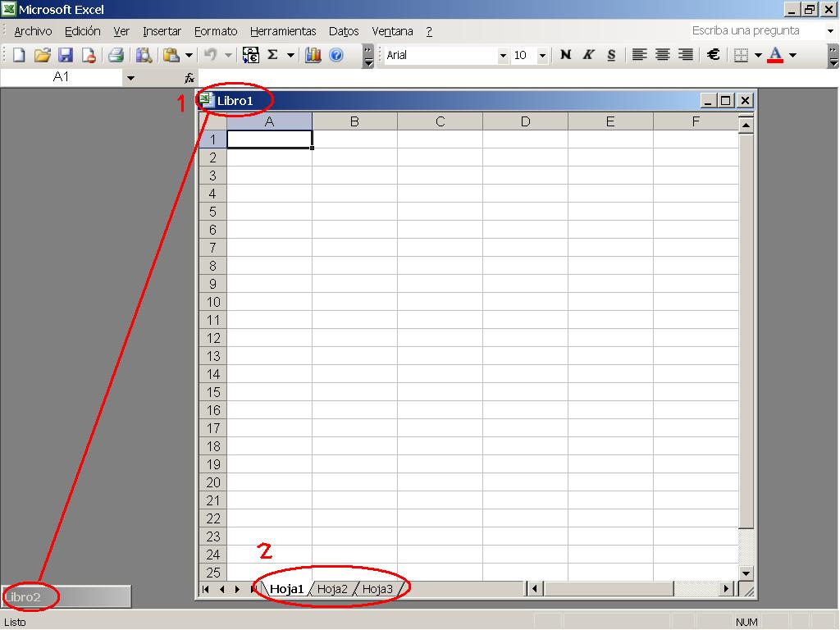The image size is (840, 630).
Task: Apply font color with the red A
Action: coord(775,55)
